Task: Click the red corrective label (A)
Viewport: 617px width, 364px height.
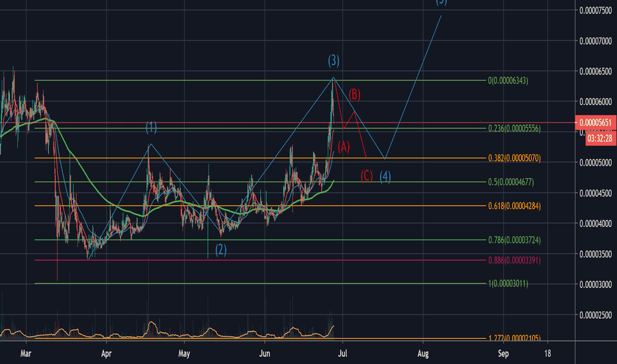Action: tap(344, 147)
